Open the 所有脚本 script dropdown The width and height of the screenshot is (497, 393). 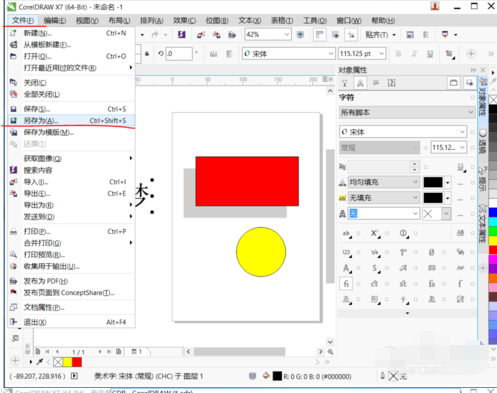click(407, 112)
